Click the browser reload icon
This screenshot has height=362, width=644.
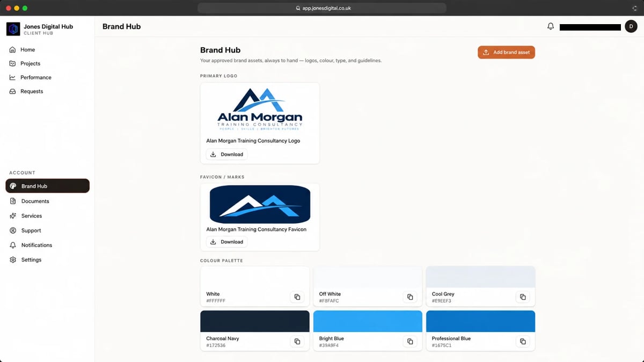[x=634, y=8]
